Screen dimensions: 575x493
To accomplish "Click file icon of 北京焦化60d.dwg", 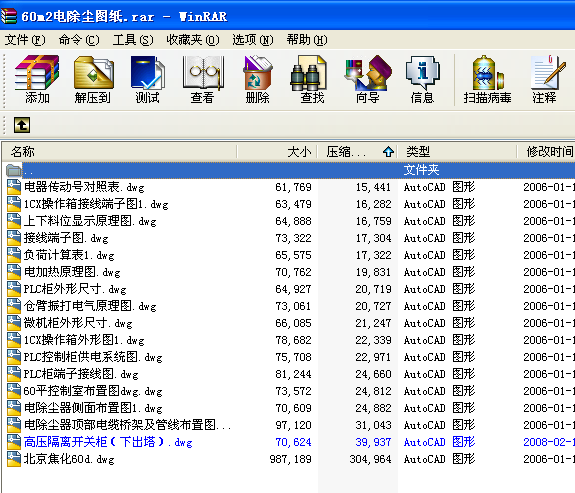I will point(14,459).
